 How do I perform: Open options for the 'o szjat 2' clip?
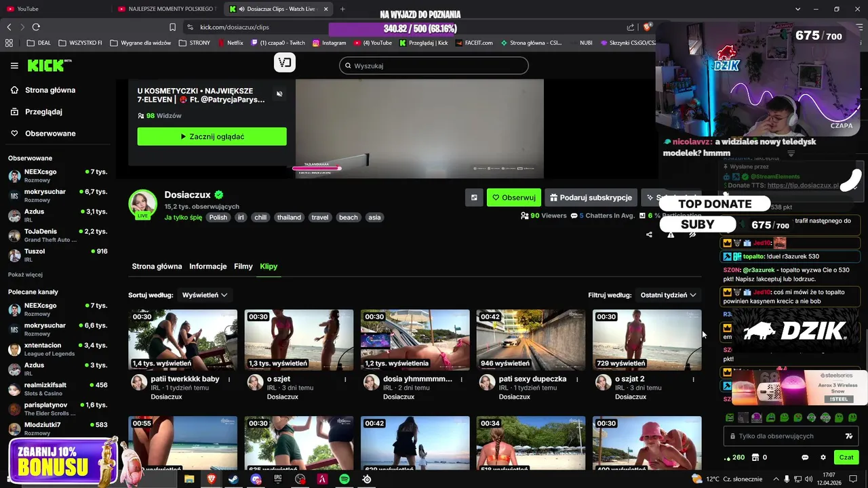694,380
